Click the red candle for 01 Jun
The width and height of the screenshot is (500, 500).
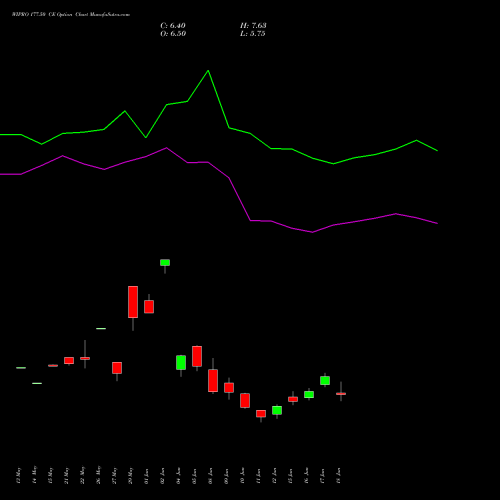pyautogui.click(x=149, y=307)
